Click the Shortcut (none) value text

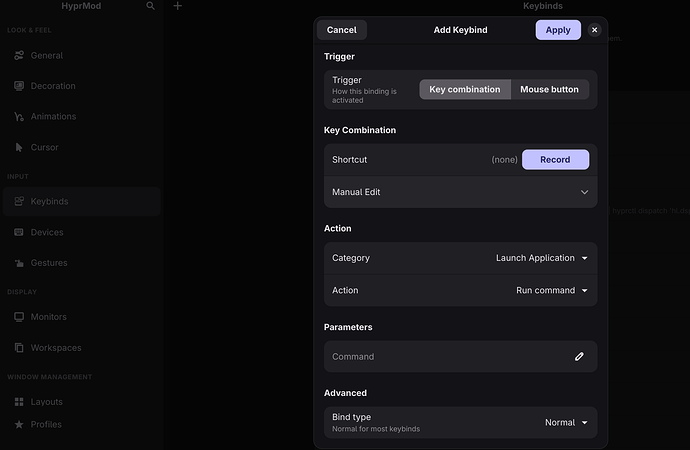coord(504,160)
